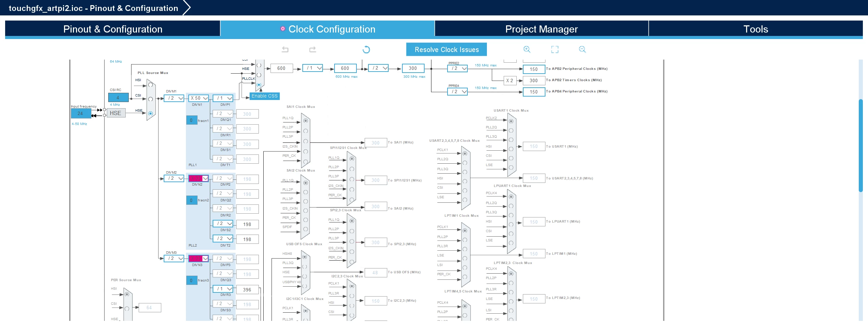
Task: Open the DIVT2 divider dropdown
Action: click(223, 239)
